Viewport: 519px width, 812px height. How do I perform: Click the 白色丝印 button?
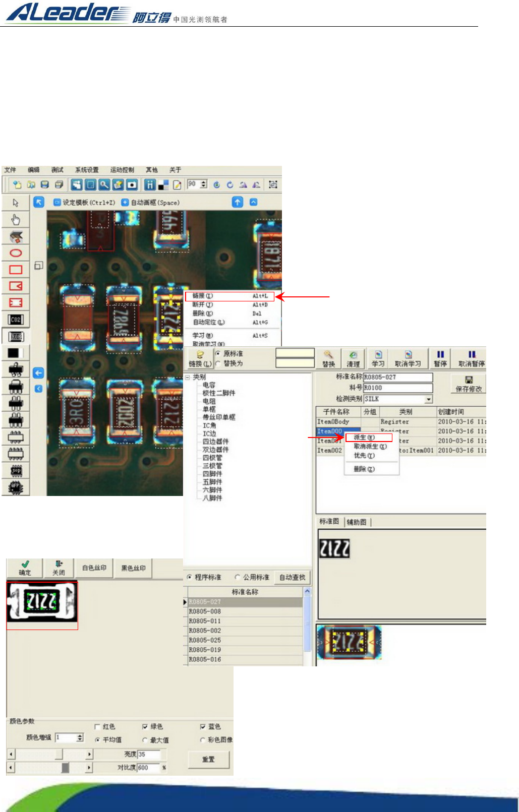pyautogui.click(x=94, y=568)
